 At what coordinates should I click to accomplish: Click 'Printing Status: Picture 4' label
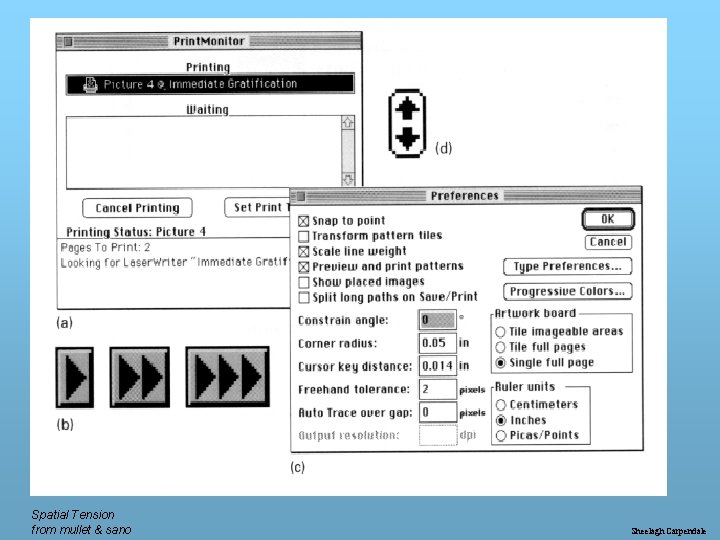[x=136, y=232]
